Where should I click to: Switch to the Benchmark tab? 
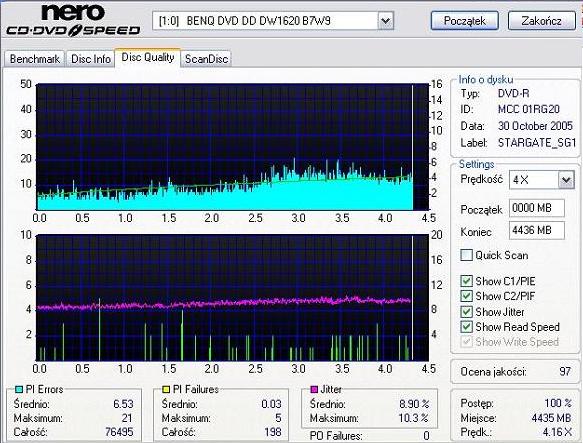pyautogui.click(x=35, y=59)
